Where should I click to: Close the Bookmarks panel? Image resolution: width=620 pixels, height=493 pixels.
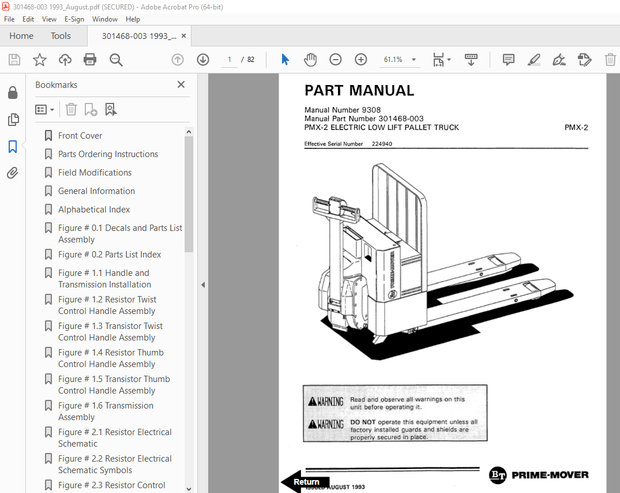(181, 84)
